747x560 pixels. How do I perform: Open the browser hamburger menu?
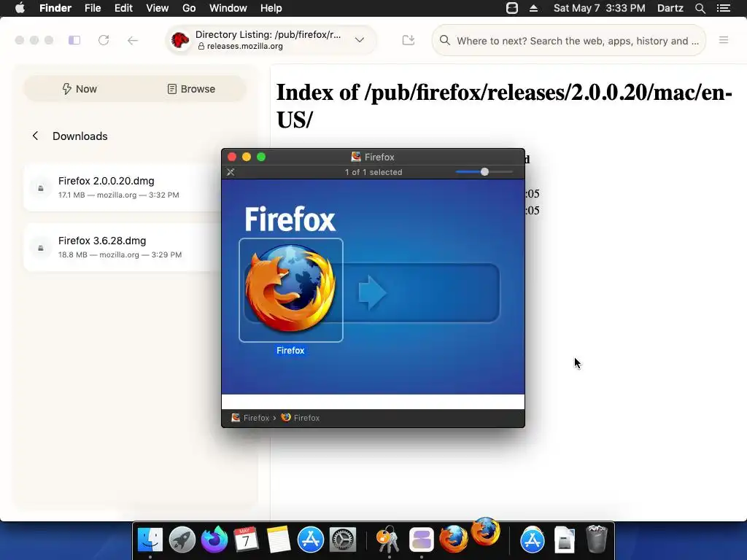(723, 41)
